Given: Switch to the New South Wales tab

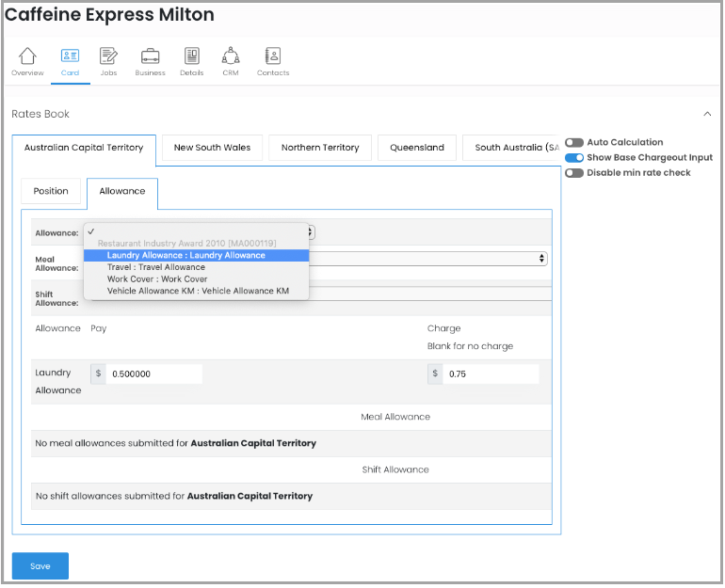Looking at the screenshot, I should (x=212, y=148).
